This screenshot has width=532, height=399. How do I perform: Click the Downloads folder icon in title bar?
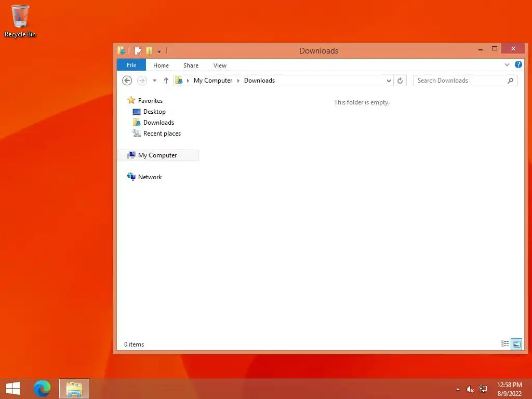[121, 50]
